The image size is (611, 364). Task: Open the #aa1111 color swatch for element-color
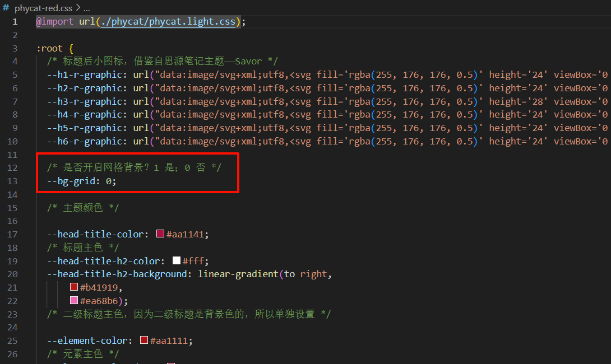(x=144, y=340)
